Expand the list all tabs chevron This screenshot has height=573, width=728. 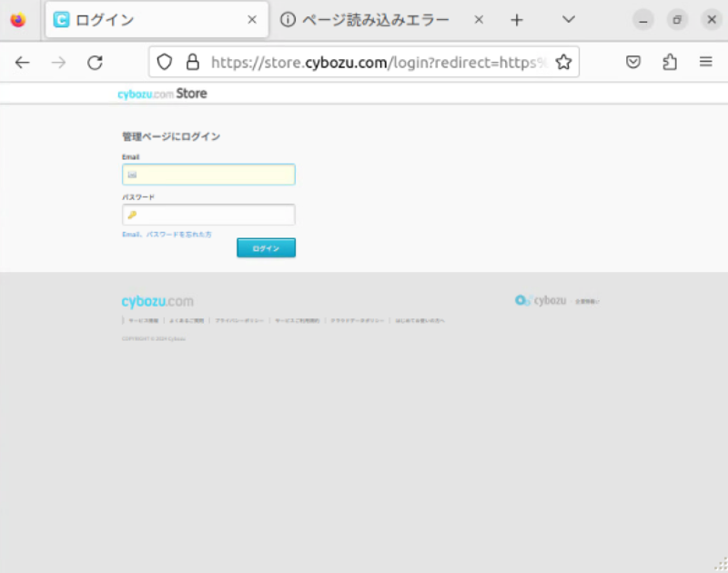(569, 19)
